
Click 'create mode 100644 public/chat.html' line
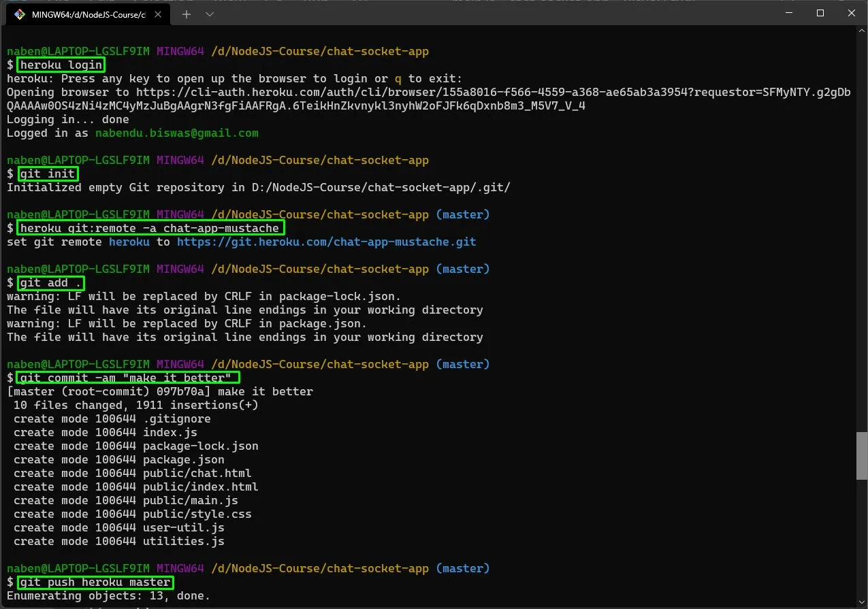click(x=133, y=474)
